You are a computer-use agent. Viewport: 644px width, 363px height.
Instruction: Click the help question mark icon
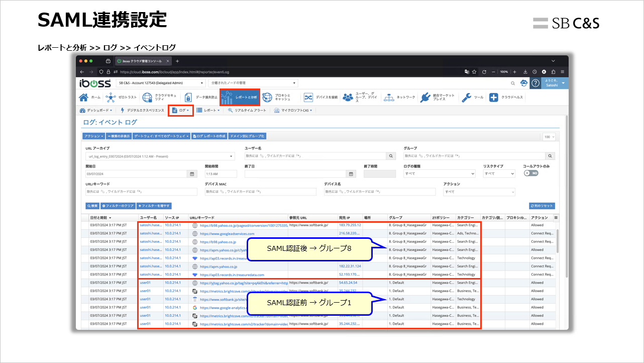click(x=535, y=83)
